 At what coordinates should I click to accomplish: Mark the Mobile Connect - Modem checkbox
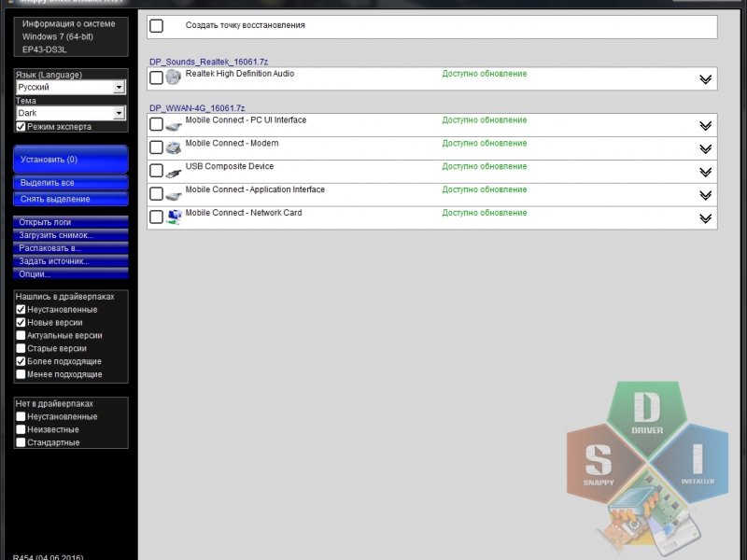[x=156, y=147]
